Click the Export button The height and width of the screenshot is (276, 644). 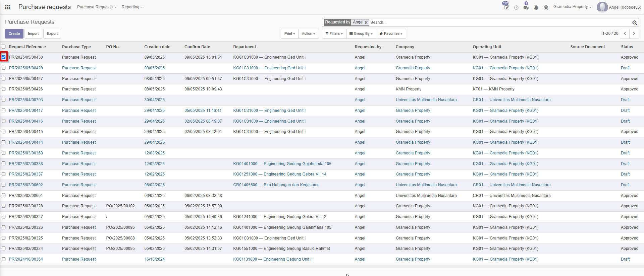click(52, 33)
